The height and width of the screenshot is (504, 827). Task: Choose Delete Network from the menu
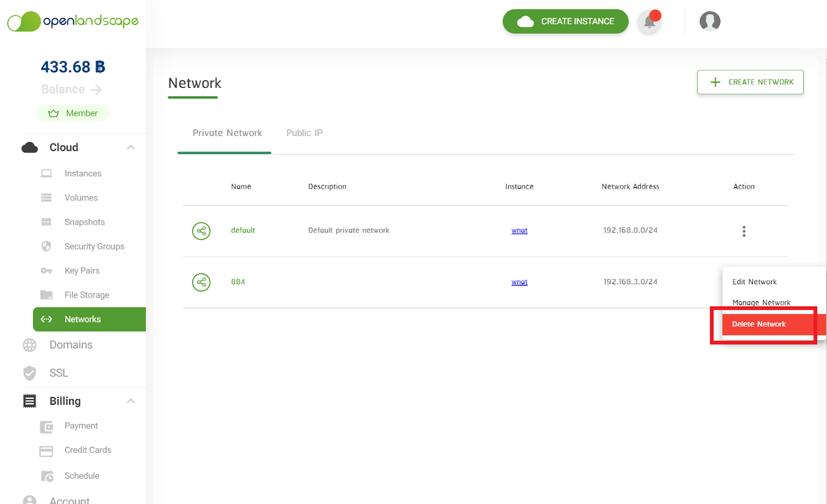click(773, 324)
